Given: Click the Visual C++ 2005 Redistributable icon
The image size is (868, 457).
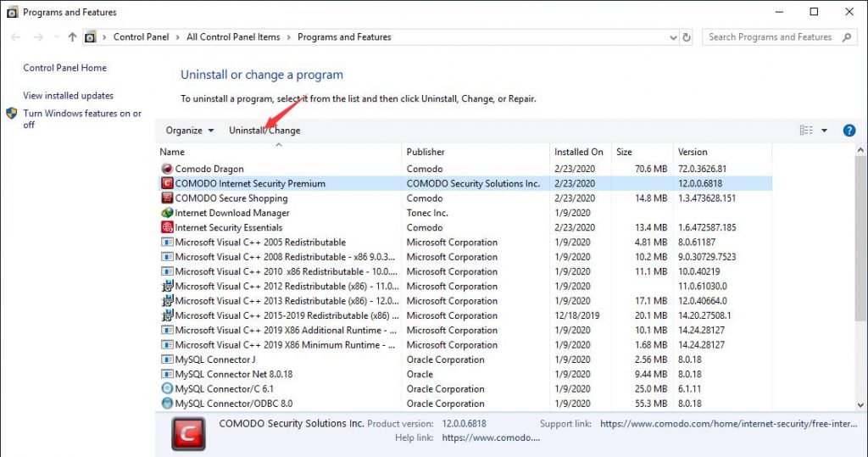Looking at the screenshot, I should click(x=167, y=242).
